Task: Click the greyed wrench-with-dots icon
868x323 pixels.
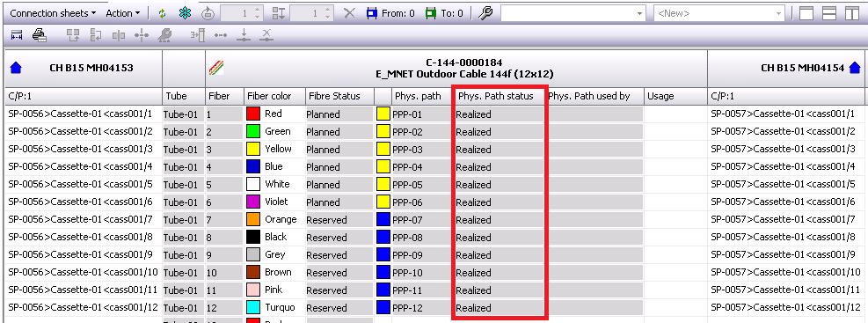Action: coord(164,35)
